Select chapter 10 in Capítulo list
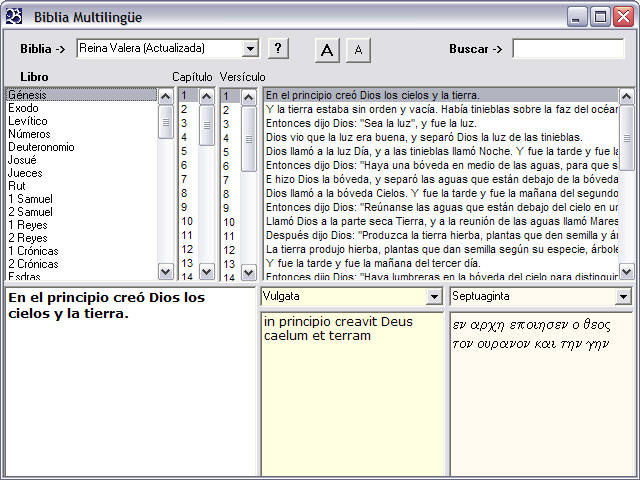This screenshot has width=640, height=480. click(x=187, y=221)
